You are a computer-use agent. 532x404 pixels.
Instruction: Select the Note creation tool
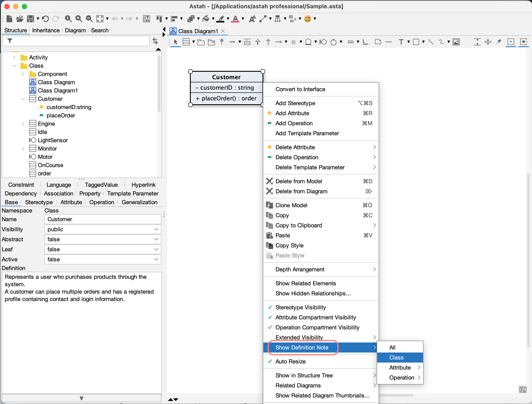click(x=378, y=42)
